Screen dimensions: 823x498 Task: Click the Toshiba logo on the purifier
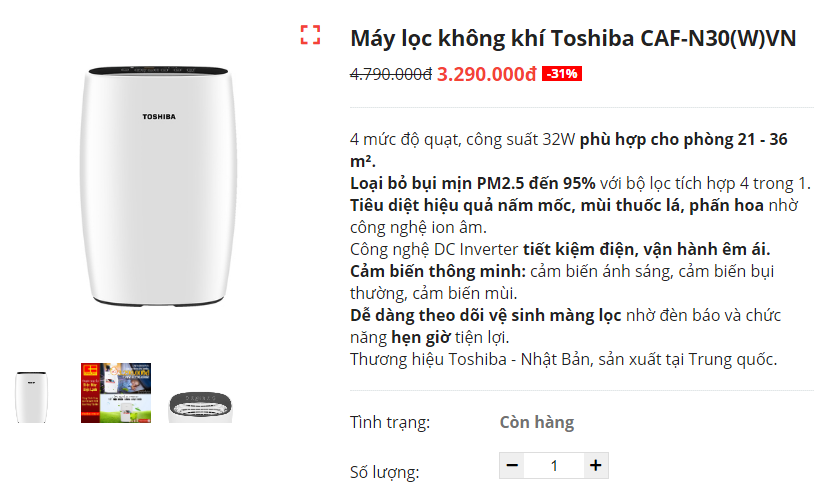pyautogui.click(x=158, y=117)
